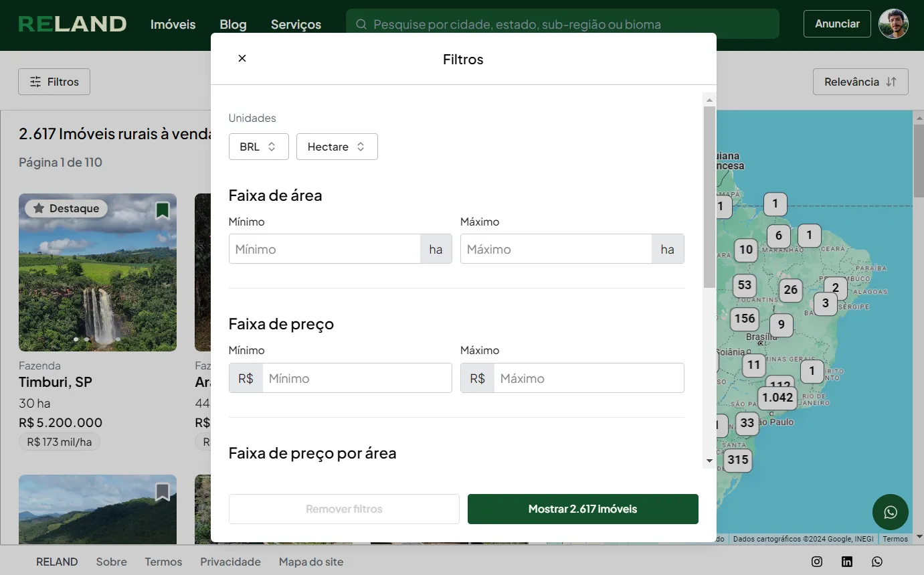The height and width of the screenshot is (575, 924).
Task: Open the Serviços menu item
Action: click(x=296, y=25)
